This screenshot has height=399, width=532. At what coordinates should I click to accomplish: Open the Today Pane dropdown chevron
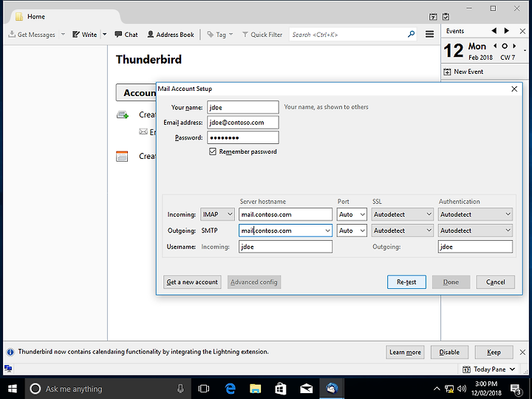coord(512,369)
